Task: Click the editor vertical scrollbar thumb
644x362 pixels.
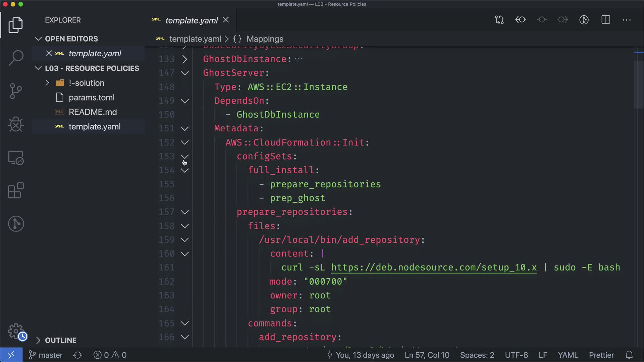Action: click(638, 84)
